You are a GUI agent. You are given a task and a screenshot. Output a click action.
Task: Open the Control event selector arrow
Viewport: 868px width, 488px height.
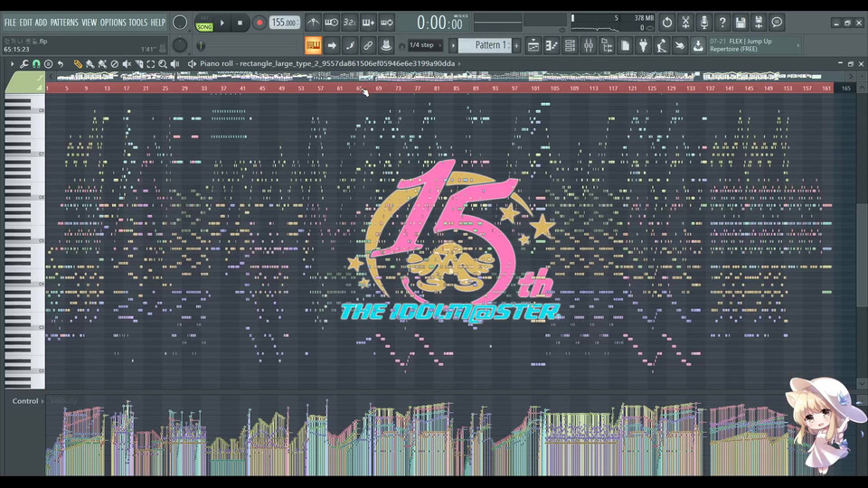(x=42, y=401)
